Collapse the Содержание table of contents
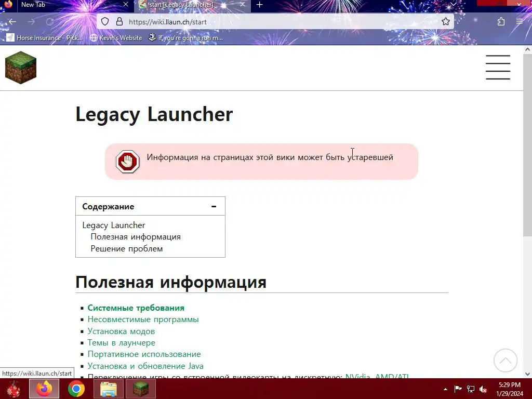Screen dimensions: 532x399 tap(214, 206)
